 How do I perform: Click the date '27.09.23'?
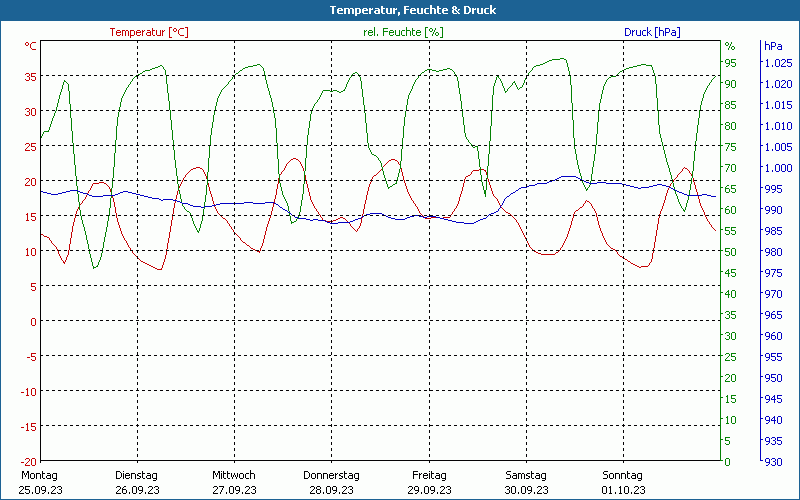click(234, 490)
